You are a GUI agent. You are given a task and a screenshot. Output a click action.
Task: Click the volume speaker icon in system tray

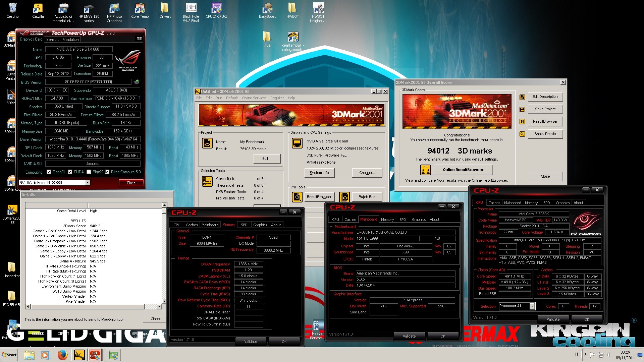[609, 355]
